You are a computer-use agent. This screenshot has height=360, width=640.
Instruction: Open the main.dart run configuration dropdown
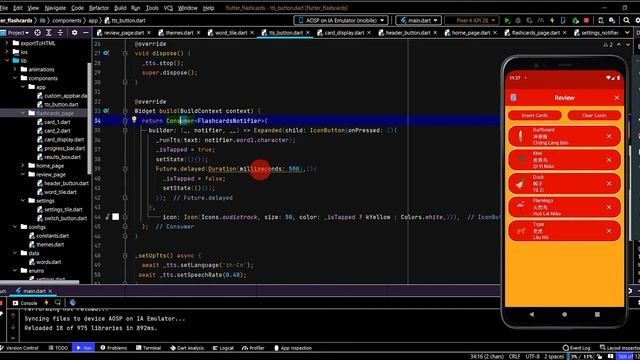(x=418, y=20)
